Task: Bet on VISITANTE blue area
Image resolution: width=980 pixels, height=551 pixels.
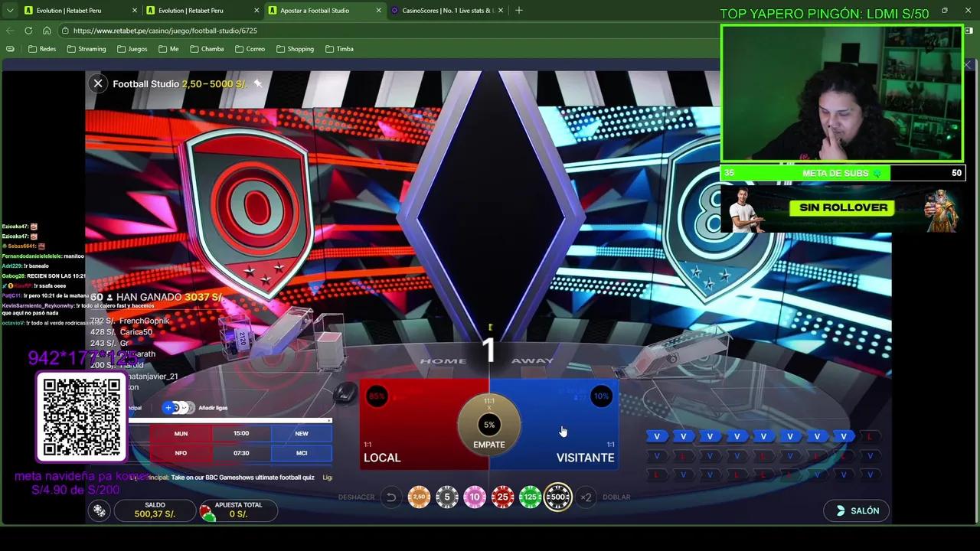Action: click(570, 429)
